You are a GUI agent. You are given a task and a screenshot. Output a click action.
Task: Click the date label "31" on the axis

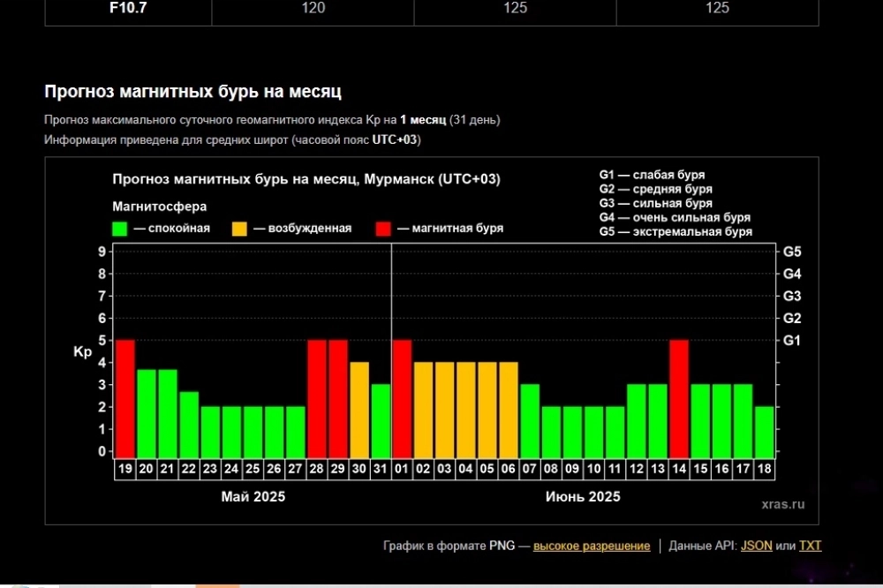coord(380,469)
